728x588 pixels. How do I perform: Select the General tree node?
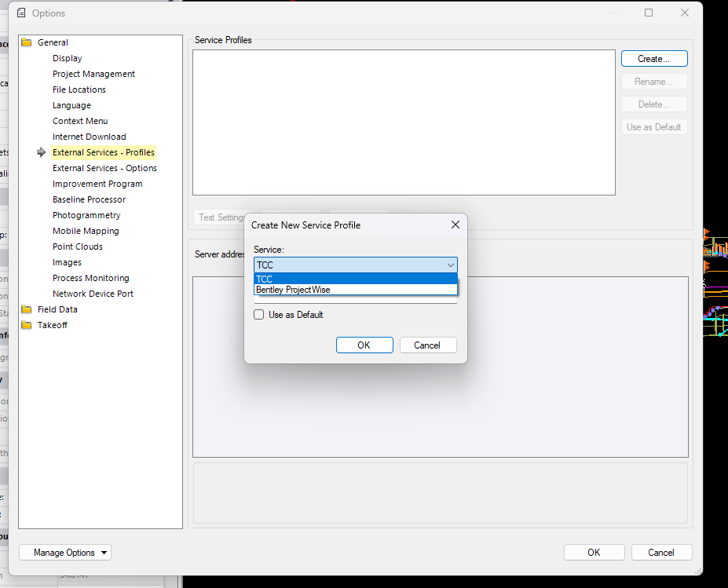(53, 42)
